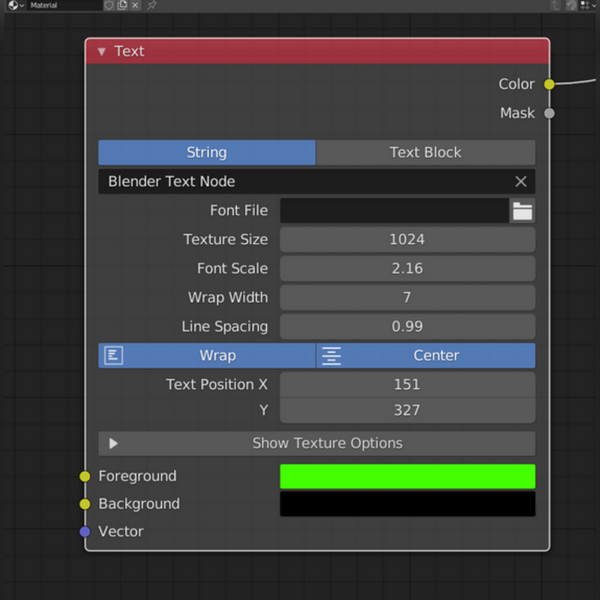Select the String mode tab

(207, 152)
